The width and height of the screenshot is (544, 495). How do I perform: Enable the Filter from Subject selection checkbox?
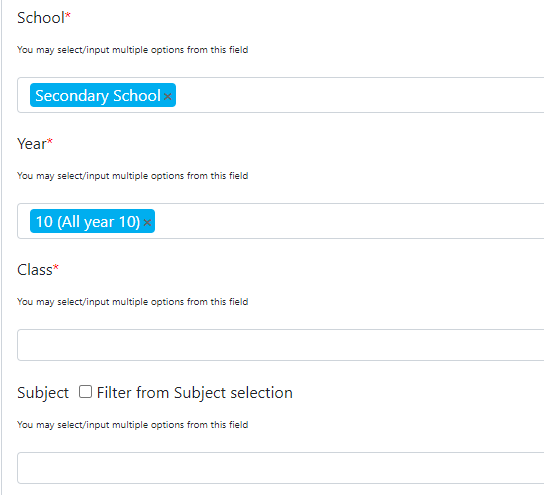pos(85,392)
